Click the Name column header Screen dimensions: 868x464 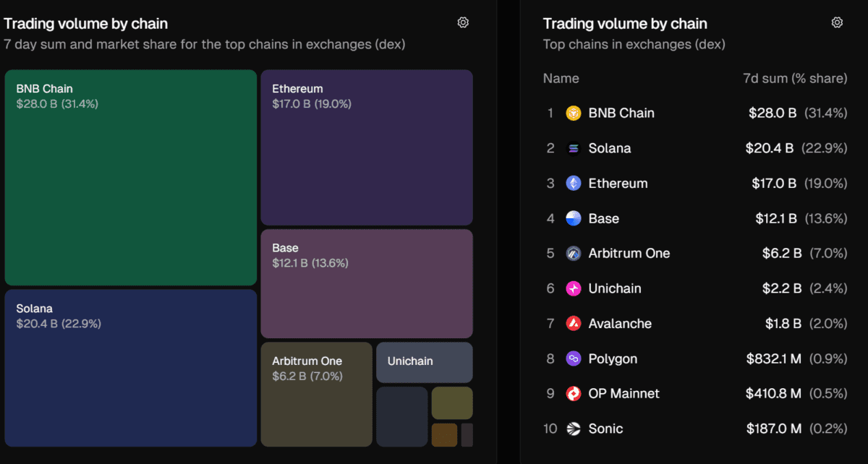pyautogui.click(x=561, y=78)
